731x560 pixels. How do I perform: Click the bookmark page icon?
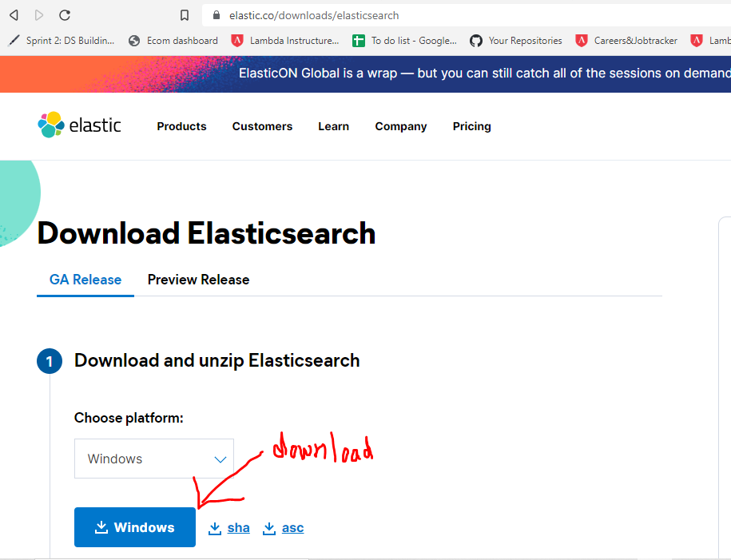185,15
